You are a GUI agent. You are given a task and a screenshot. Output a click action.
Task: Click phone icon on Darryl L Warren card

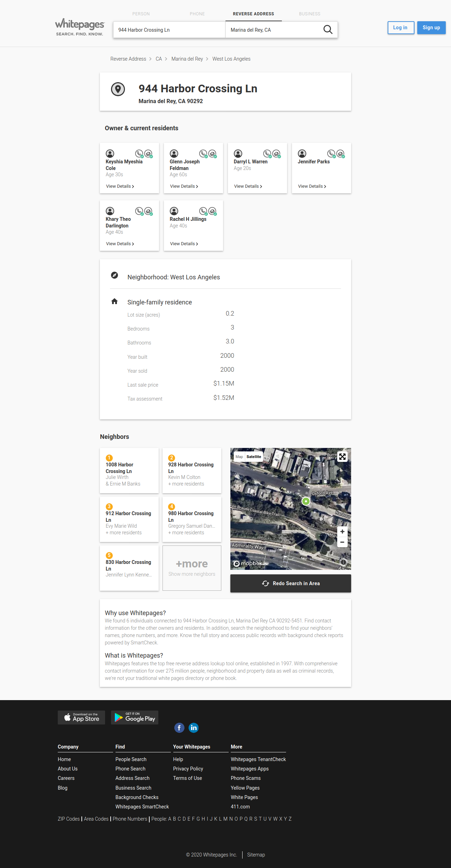click(267, 154)
